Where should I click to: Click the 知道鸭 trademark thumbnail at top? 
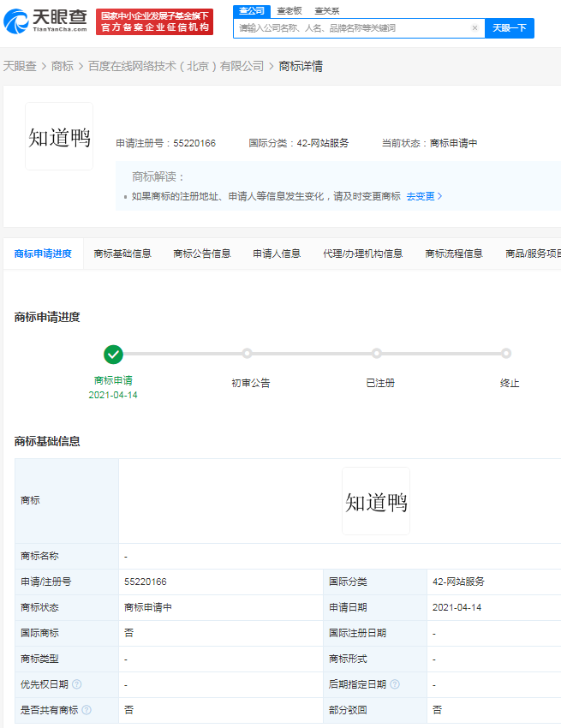tap(59, 137)
